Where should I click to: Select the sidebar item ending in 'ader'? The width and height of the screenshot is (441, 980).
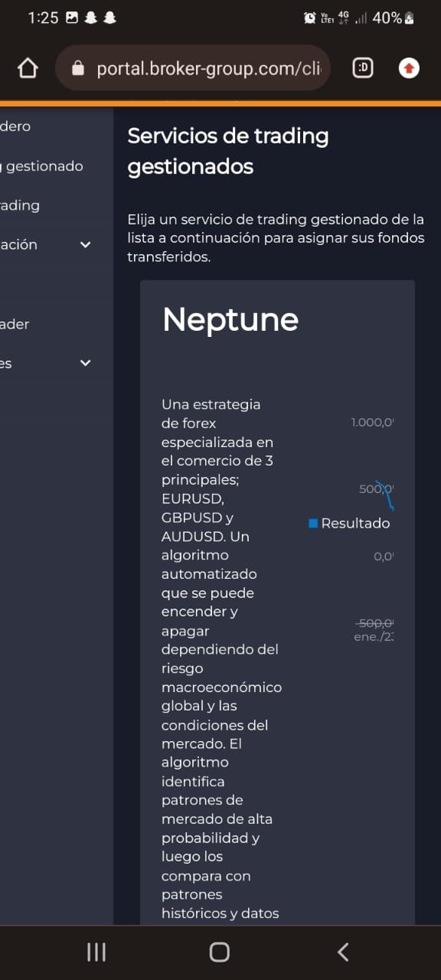pyautogui.click(x=15, y=324)
